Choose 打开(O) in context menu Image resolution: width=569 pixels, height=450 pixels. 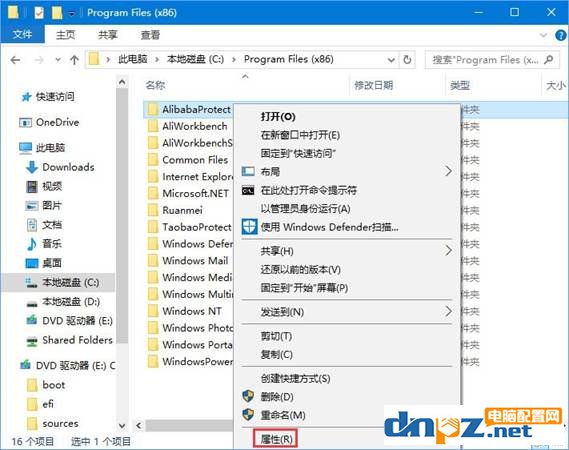coord(278,117)
